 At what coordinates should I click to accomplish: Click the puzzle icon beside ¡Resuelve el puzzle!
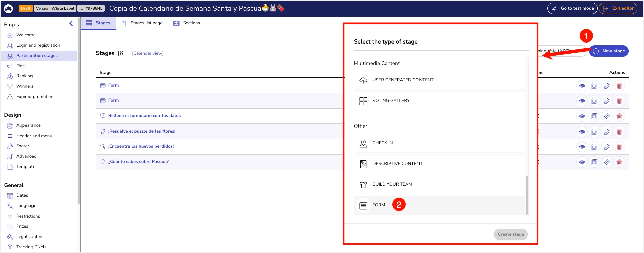[x=103, y=131]
